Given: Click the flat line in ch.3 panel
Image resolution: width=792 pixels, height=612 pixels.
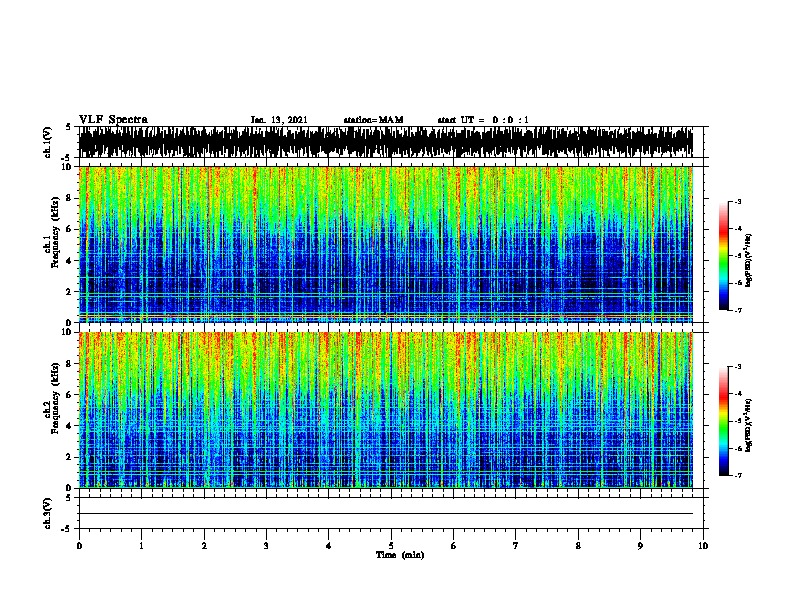Looking at the screenshot, I should coord(386,514).
